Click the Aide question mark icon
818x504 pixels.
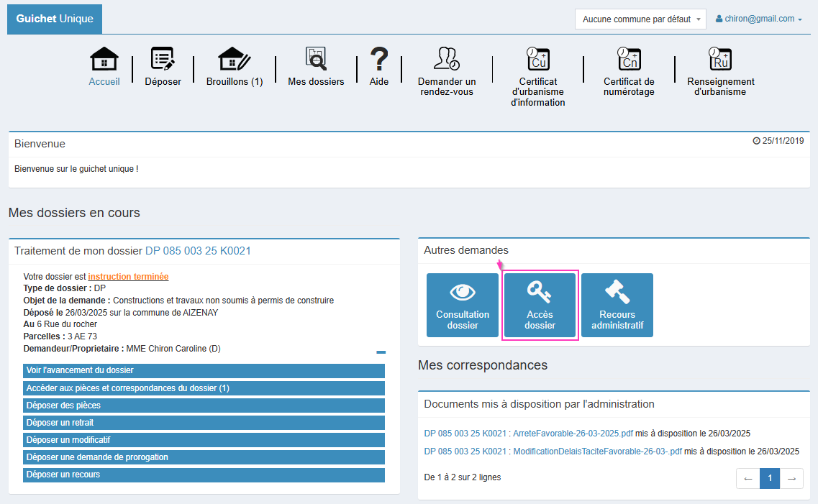(x=379, y=59)
